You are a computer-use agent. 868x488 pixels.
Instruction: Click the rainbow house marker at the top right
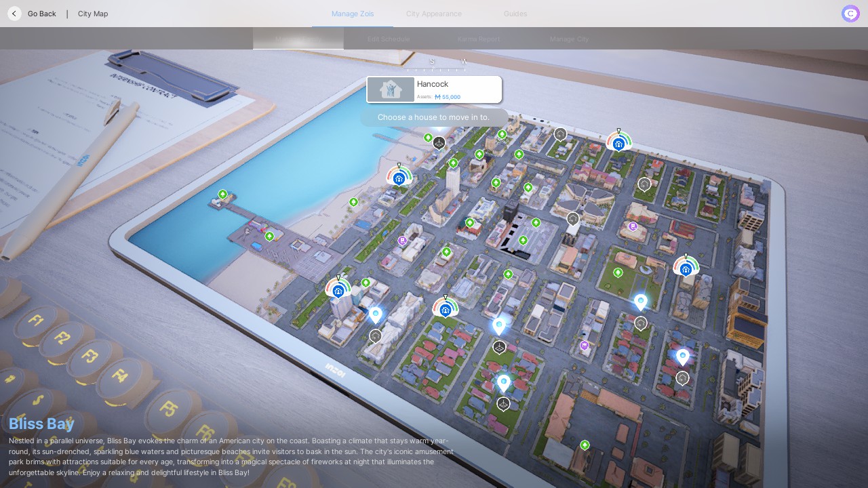coord(618,142)
